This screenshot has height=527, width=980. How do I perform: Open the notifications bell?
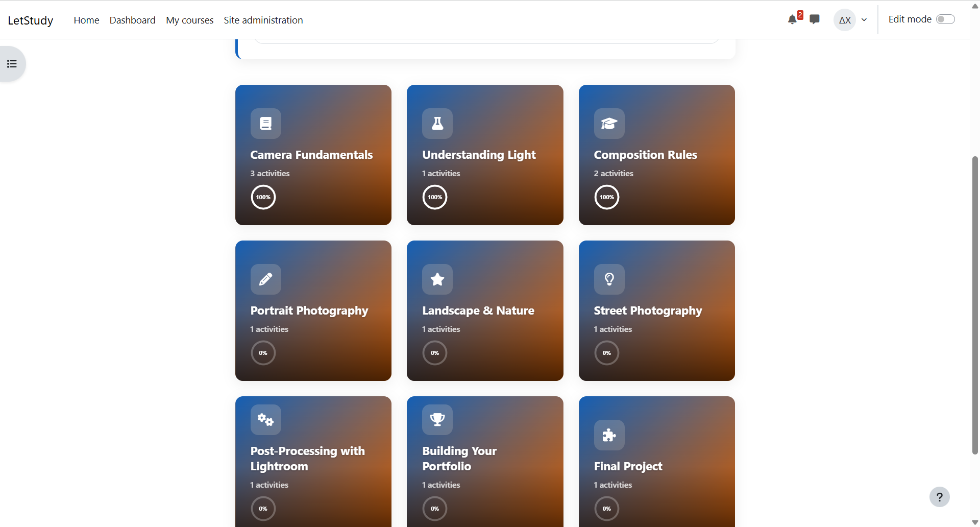tap(792, 20)
